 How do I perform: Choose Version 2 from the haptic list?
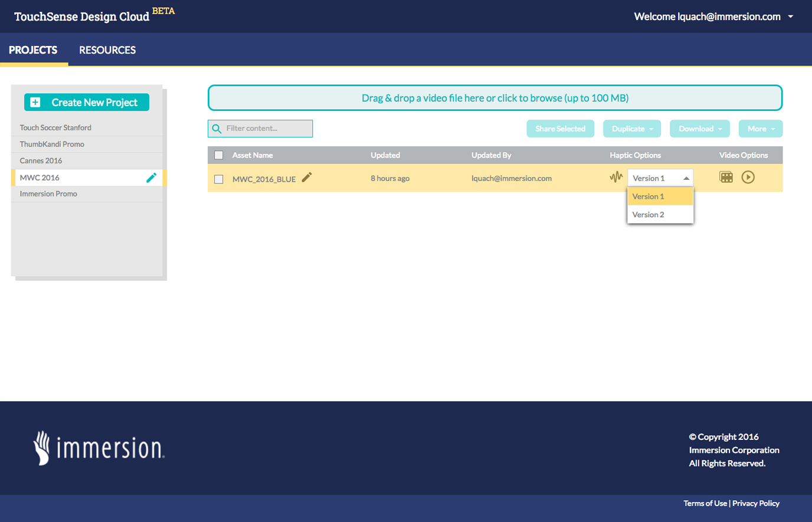[649, 215]
